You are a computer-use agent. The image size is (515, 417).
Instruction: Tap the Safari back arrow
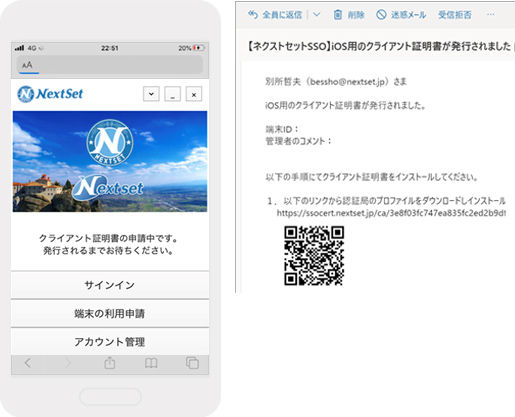[28, 363]
